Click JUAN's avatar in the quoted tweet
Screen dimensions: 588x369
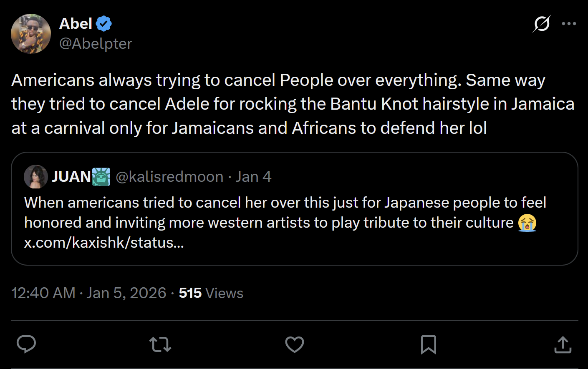pyautogui.click(x=35, y=177)
